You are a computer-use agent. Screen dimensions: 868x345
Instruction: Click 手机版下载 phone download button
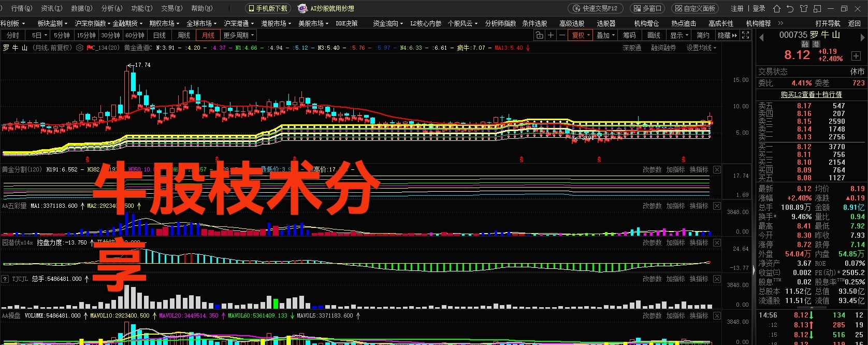click(x=268, y=8)
